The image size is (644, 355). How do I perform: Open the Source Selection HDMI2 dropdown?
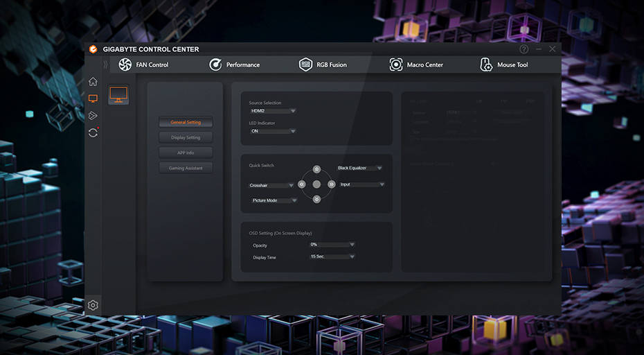pos(273,111)
